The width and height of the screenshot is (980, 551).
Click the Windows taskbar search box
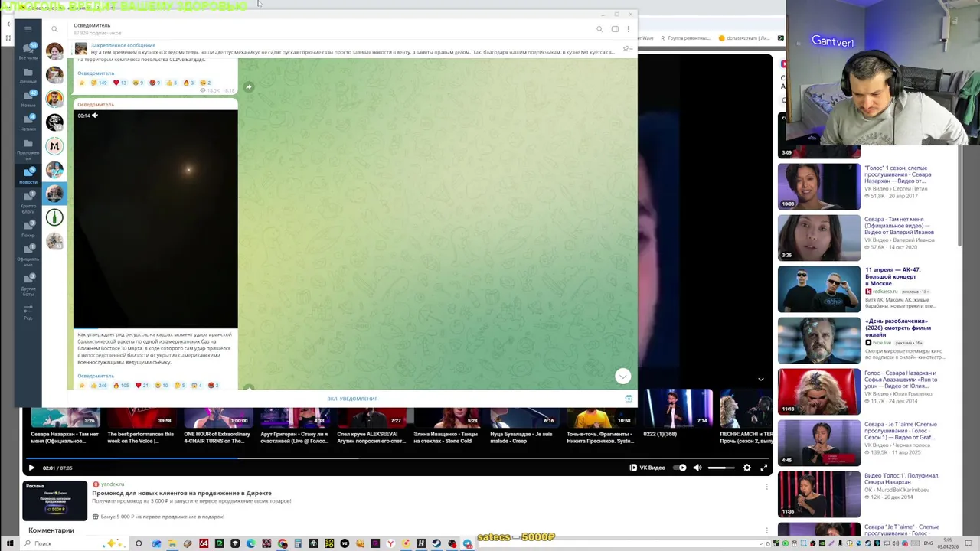(x=73, y=543)
